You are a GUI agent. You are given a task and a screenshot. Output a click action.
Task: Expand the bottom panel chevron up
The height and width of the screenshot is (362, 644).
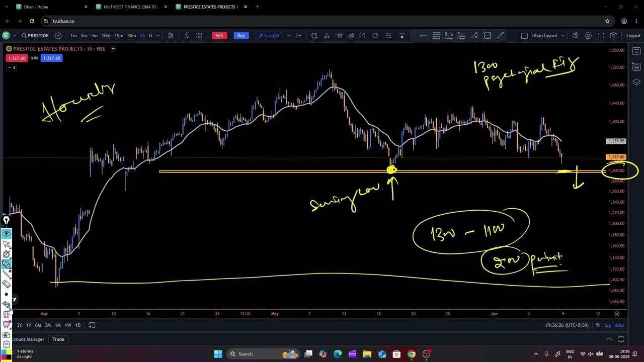[x=609, y=339]
